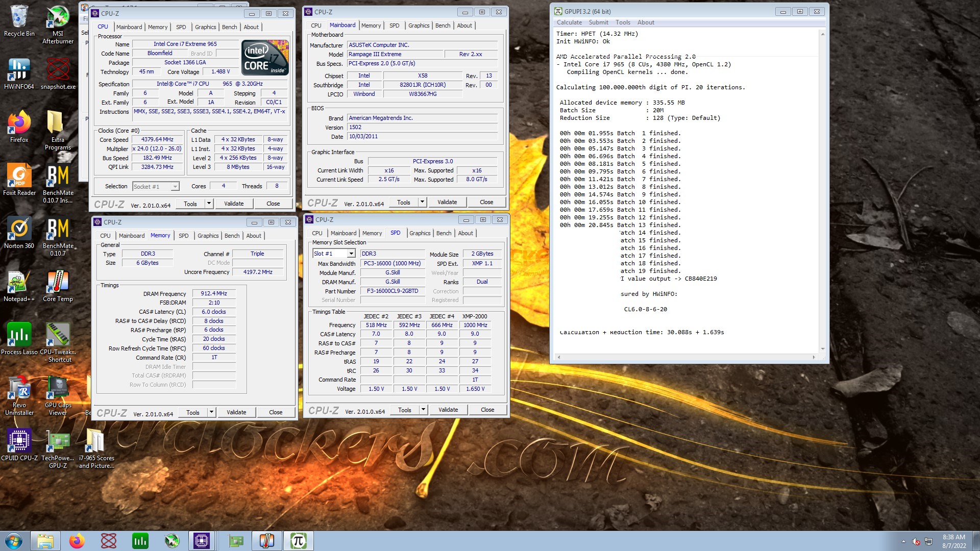Open the Tools menu in GPUPI
Screen dimensions: 980x551
623,22
